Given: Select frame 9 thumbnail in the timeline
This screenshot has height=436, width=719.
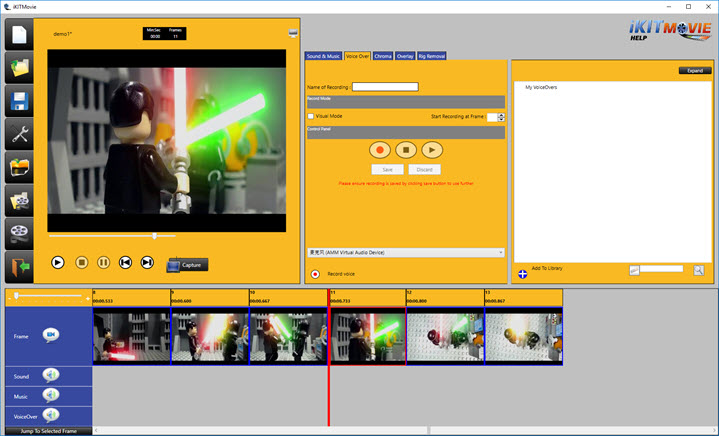Looking at the screenshot, I should coord(210,336).
